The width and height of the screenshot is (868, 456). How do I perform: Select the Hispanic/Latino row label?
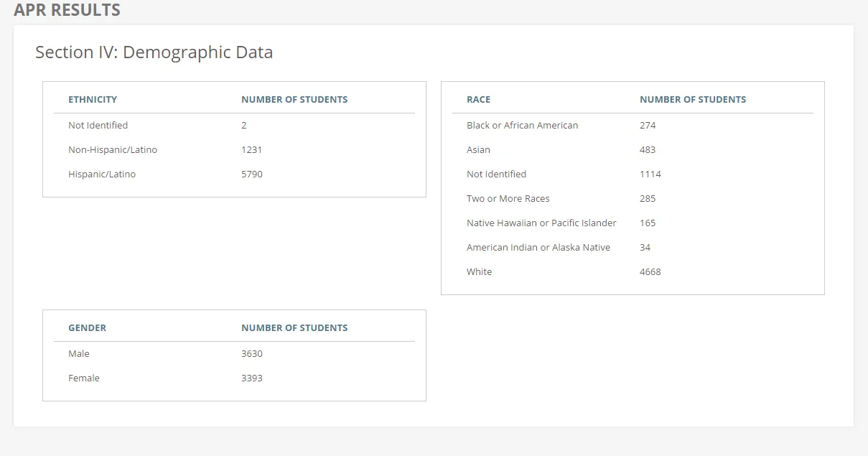tap(102, 175)
